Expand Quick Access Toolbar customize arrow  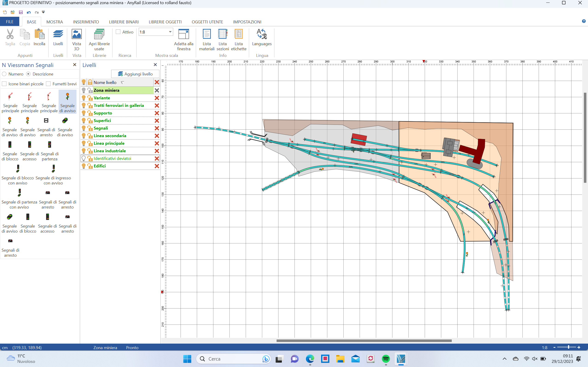43,12
